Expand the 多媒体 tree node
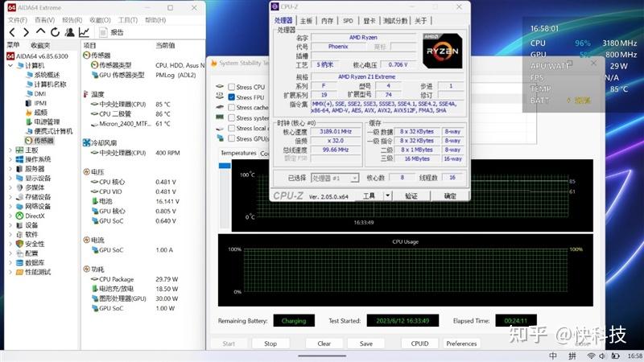Viewport: 644px width, 362px height. 10,187
